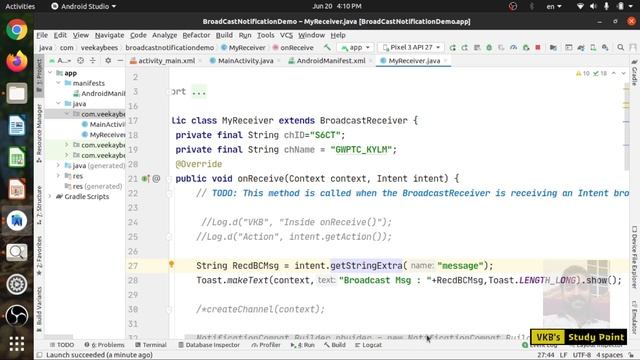Collapse the manifests folder
Viewport: 640px width, 360px height.
[x=58, y=83]
